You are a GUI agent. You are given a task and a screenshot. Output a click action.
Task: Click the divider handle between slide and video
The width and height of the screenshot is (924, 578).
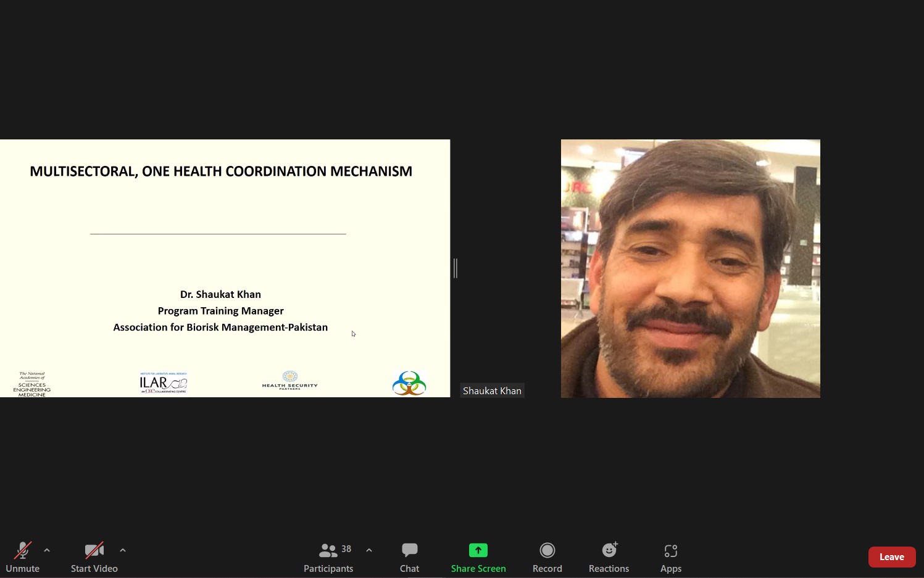pos(456,268)
